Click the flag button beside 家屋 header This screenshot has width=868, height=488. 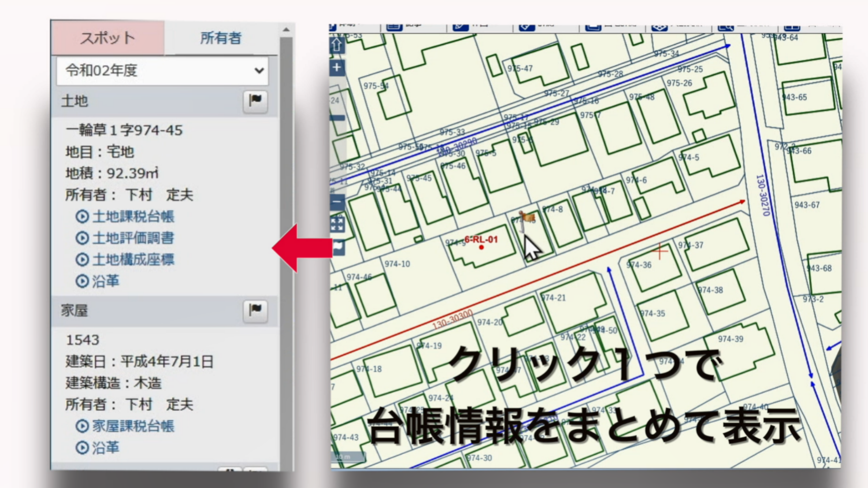(255, 310)
